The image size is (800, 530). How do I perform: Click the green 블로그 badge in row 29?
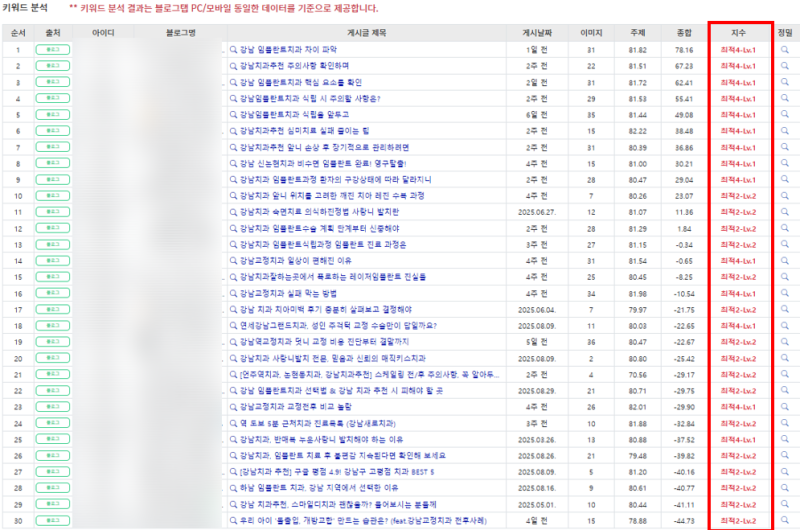(53, 504)
